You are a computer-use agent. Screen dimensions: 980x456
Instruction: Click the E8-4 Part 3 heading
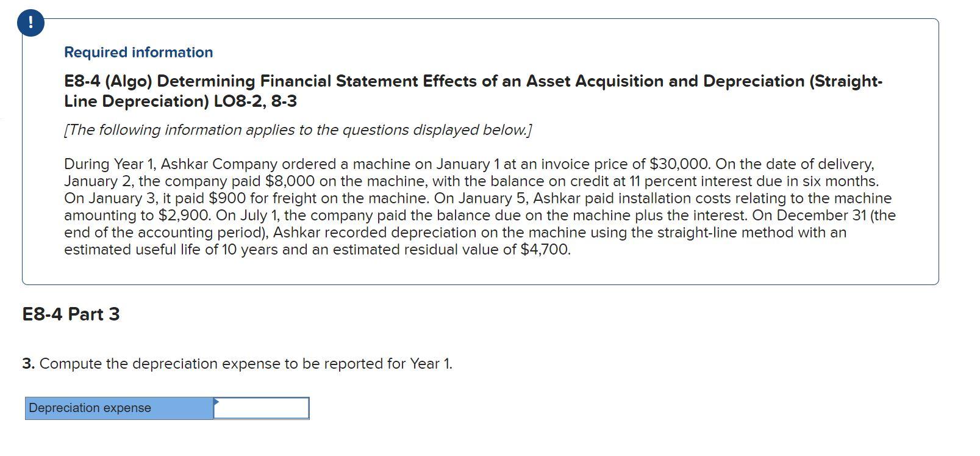click(x=71, y=314)
